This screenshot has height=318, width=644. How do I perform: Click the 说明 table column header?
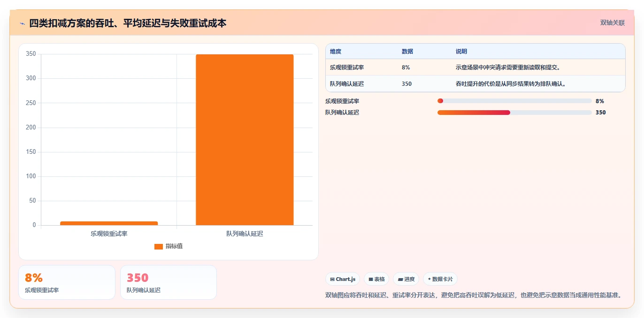[x=461, y=52]
